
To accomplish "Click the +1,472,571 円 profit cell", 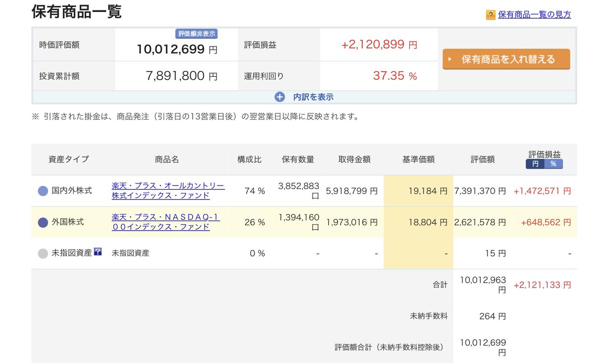I will pos(542,191).
